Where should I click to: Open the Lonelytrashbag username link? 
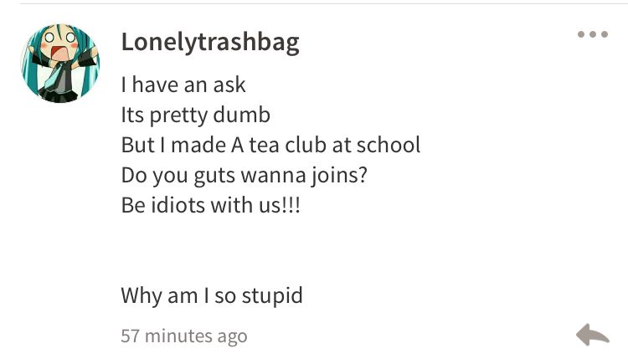[210, 43]
